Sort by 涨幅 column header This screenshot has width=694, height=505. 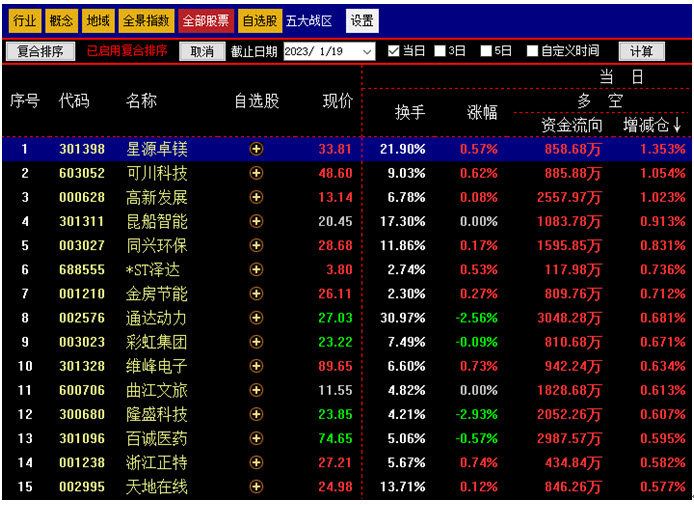482,112
